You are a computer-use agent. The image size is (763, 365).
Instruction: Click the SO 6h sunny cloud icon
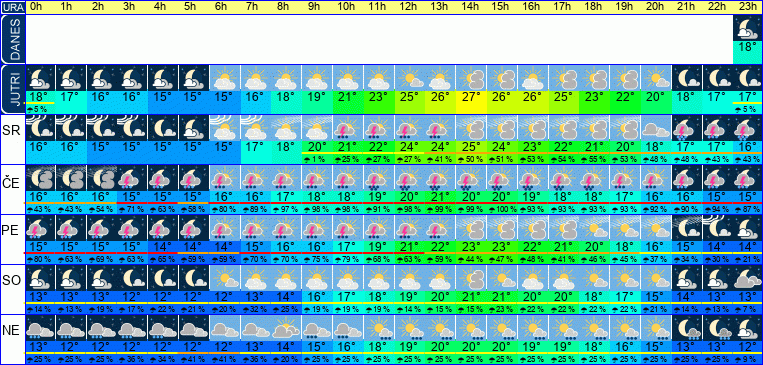[x=224, y=277]
